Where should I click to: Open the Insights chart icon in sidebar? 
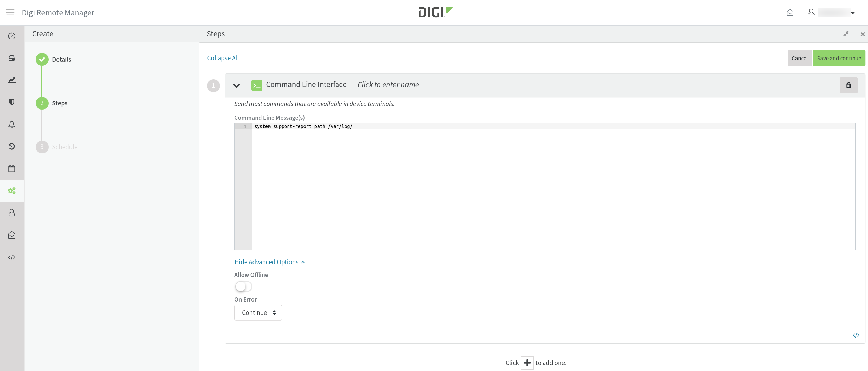pos(12,80)
